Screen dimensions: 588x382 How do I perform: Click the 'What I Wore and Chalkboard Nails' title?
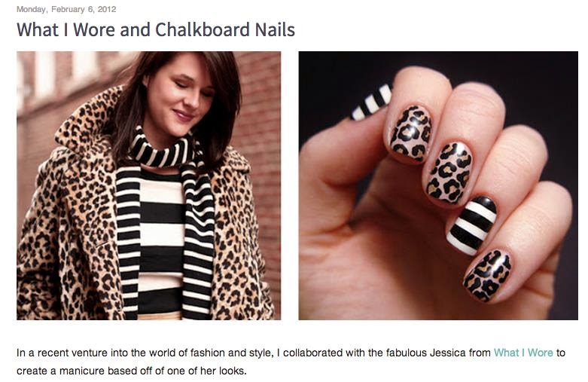(x=156, y=29)
